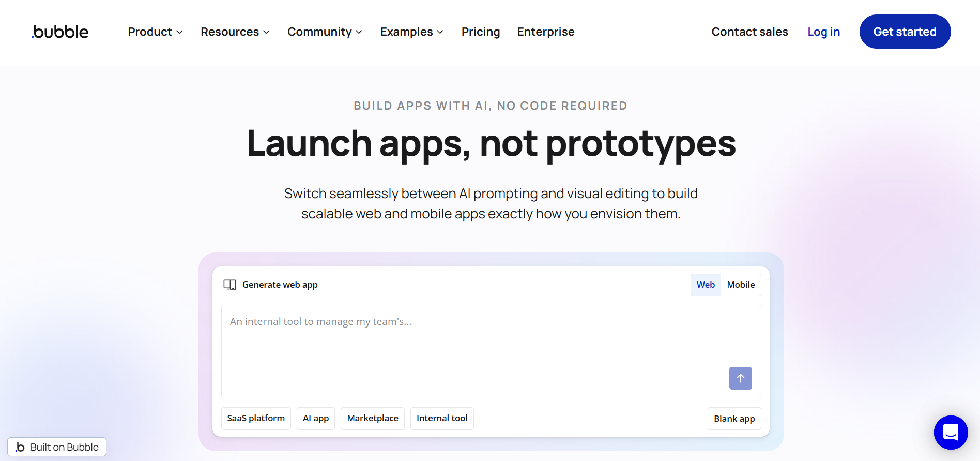980x461 pixels.
Task: Go to the Pricing page
Action: click(480, 32)
